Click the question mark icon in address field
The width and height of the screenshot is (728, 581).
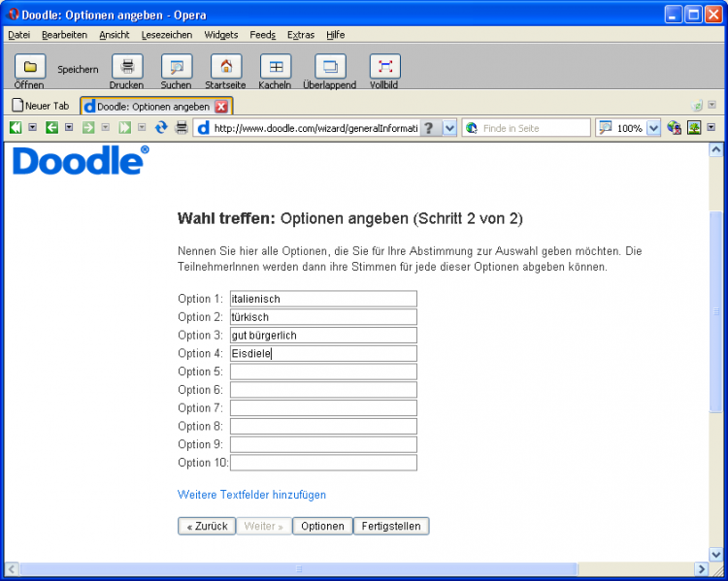(429, 128)
